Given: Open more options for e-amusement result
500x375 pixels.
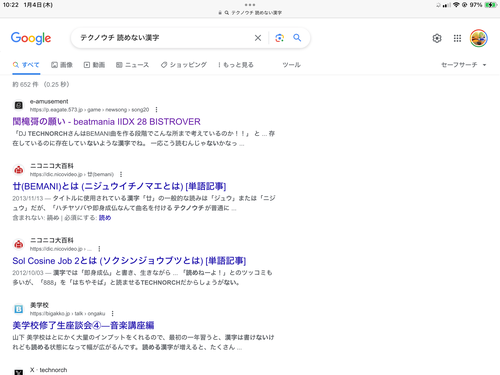Looking at the screenshot, I should [x=156, y=110].
